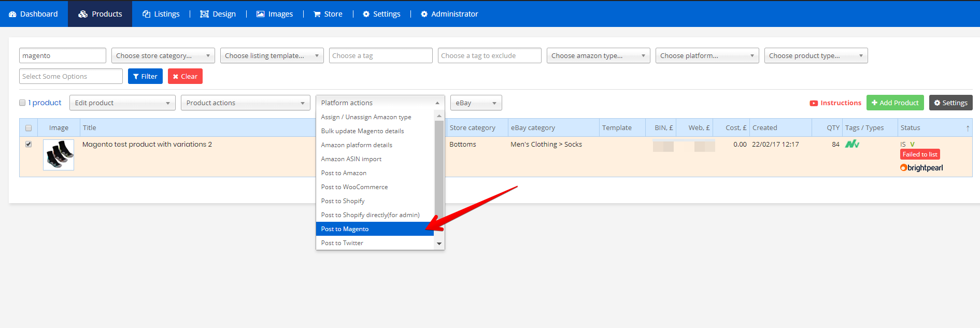Toggle the table header checkbox
The image size is (980, 328).
(29, 128)
